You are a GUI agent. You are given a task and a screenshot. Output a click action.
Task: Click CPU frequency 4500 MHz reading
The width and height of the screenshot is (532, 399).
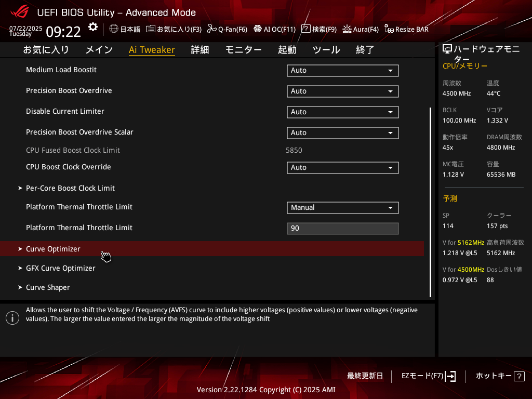click(x=457, y=94)
